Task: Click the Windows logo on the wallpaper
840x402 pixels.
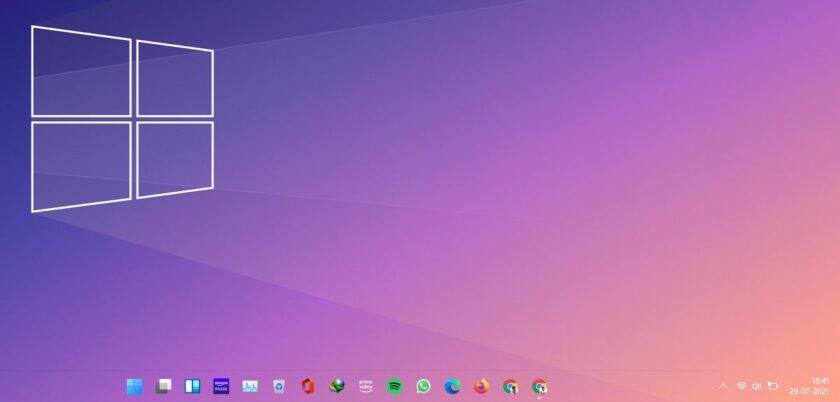Action: click(122, 118)
